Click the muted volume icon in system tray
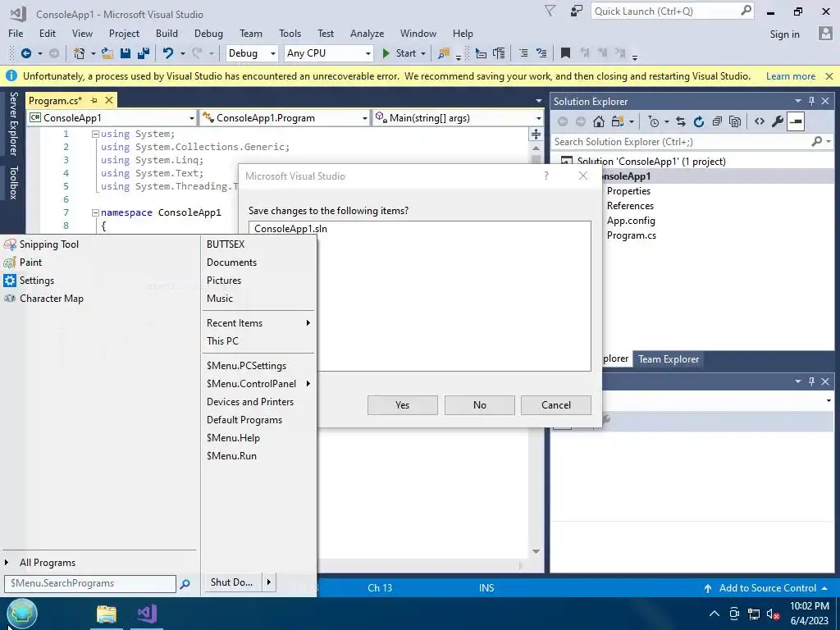Viewport: 840px width, 630px height. tap(773, 614)
